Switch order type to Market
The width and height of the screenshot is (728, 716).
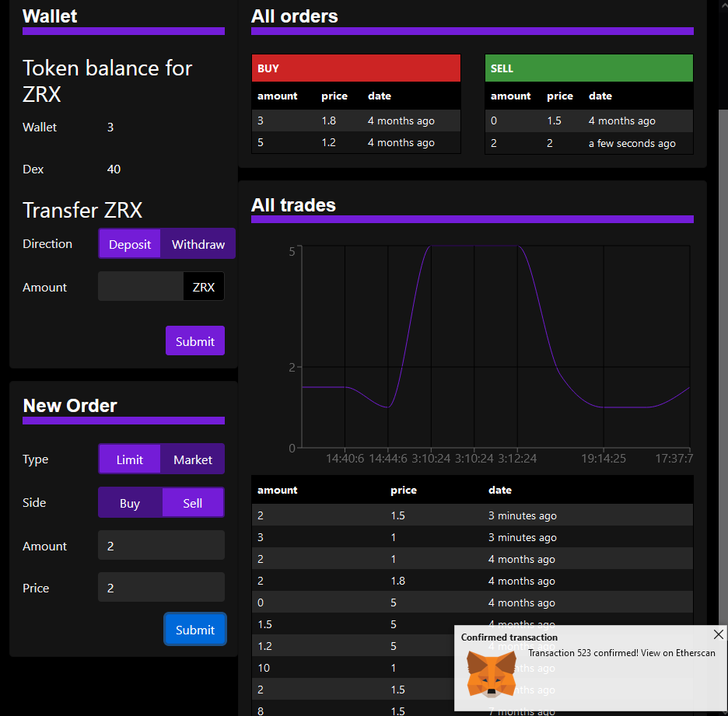[x=192, y=459]
